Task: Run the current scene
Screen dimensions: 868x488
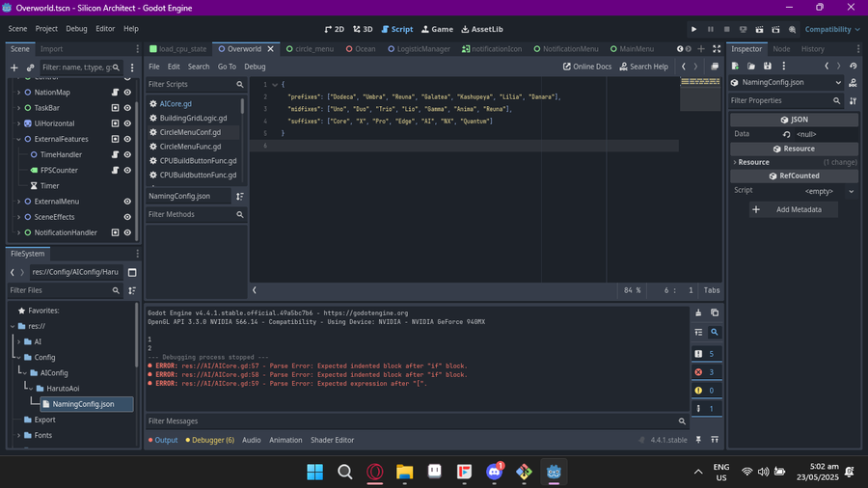Action: 759,29
